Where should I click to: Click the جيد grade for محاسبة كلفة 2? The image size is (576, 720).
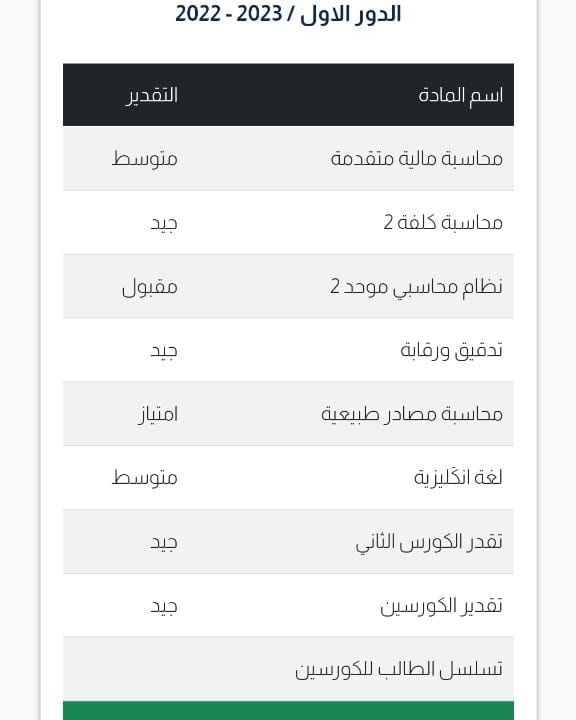164,224
